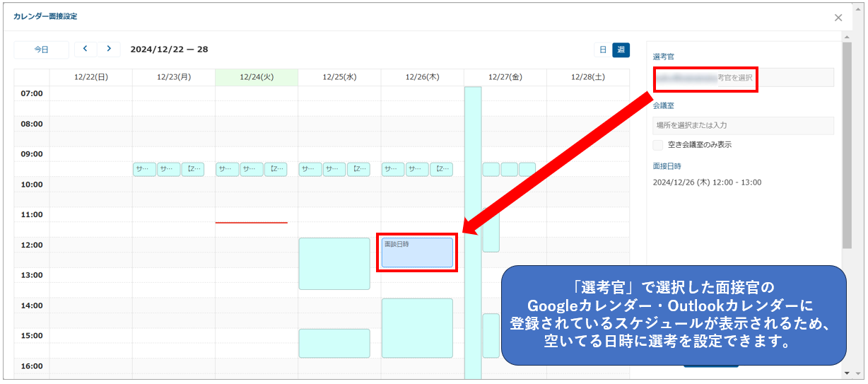The image size is (868, 384).
Task: Click the 今日 button
Action: tap(42, 50)
